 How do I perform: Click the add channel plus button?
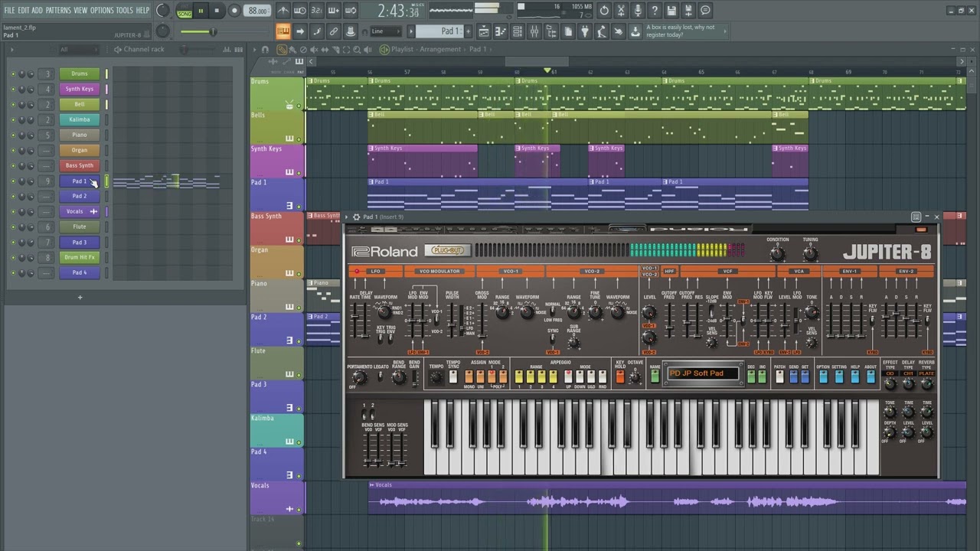click(x=80, y=297)
